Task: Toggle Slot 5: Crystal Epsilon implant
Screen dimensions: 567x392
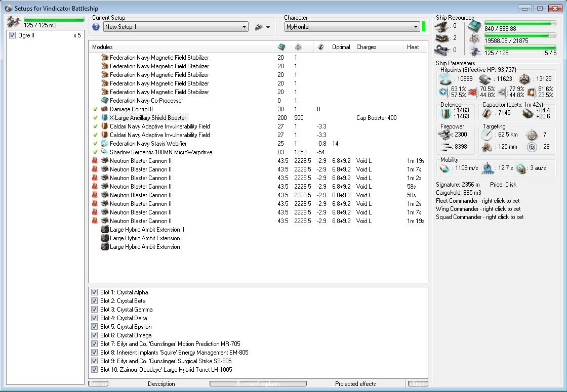Action: click(x=94, y=327)
